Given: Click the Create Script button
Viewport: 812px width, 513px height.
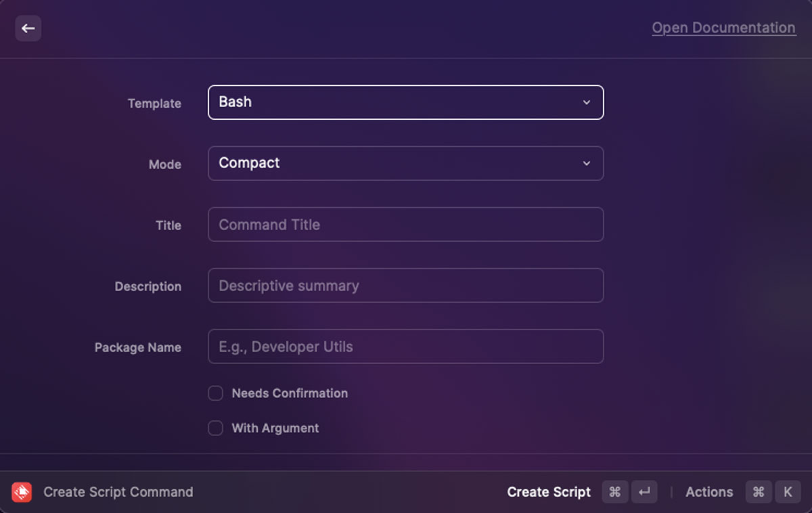Looking at the screenshot, I should tap(549, 492).
